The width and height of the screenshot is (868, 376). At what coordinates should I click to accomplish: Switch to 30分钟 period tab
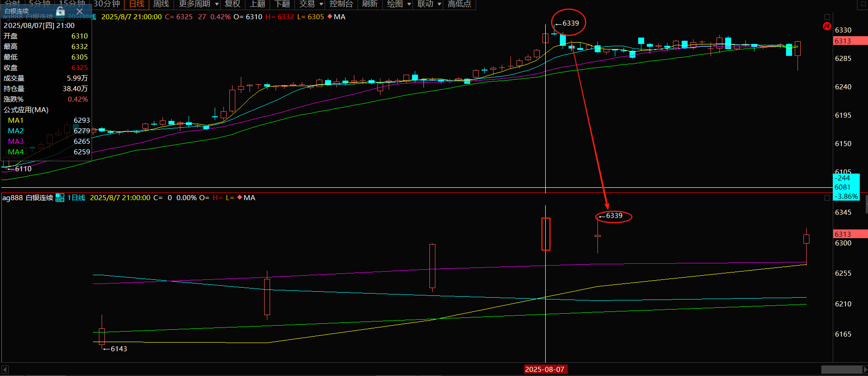(x=107, y=4)
